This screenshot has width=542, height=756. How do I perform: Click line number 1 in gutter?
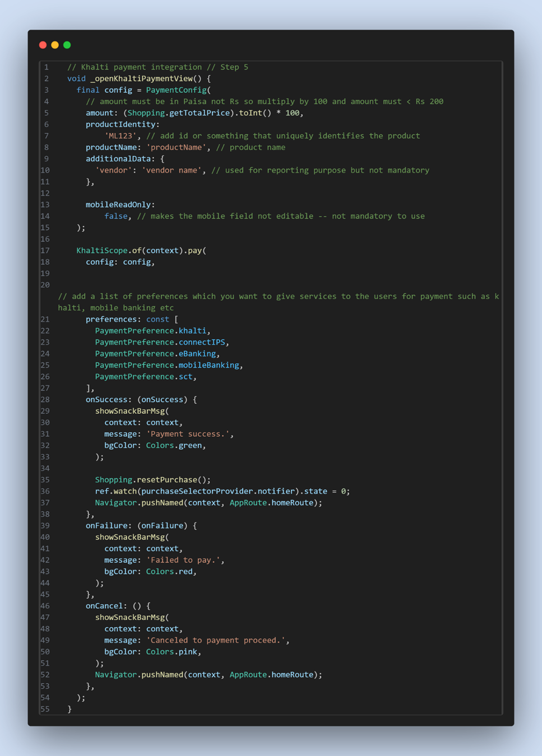click(x=47, y=67)
